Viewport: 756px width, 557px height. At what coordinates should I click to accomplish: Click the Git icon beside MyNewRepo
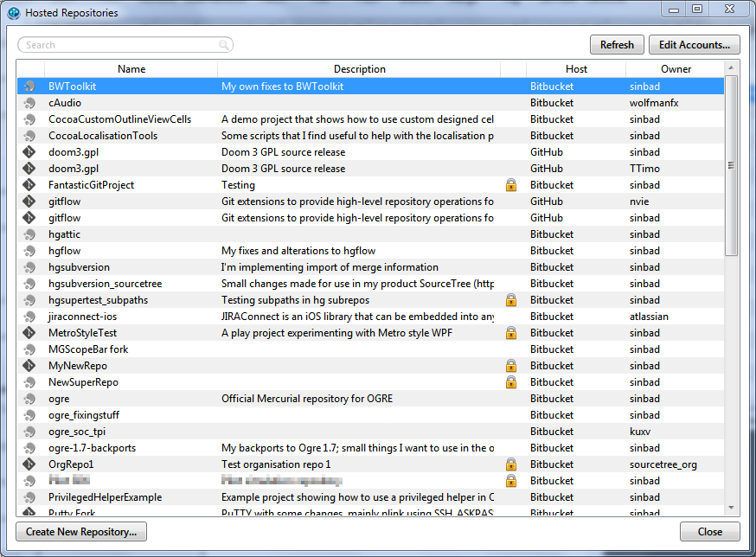29,366
